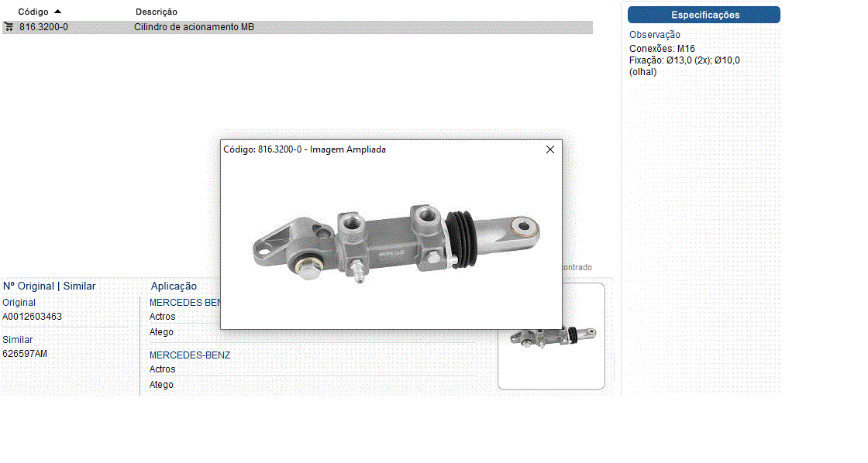Click the Aplicação section heading

(174, 286)
